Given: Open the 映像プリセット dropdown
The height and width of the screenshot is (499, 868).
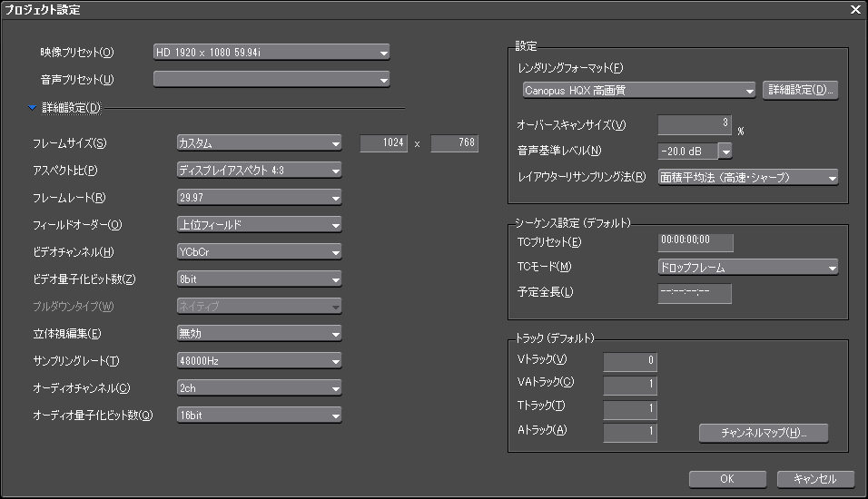Looking at the screenshot, I should click(x=271, y=52).
